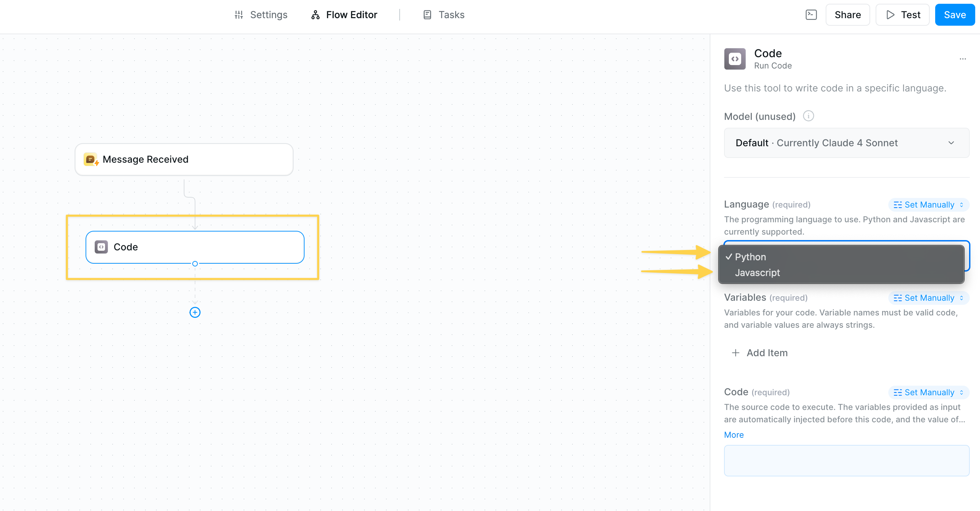The height and width of the screenshot is (511, 980).
Task: Click the Code node icon on the canvas
Action: [x=101, y=247]
